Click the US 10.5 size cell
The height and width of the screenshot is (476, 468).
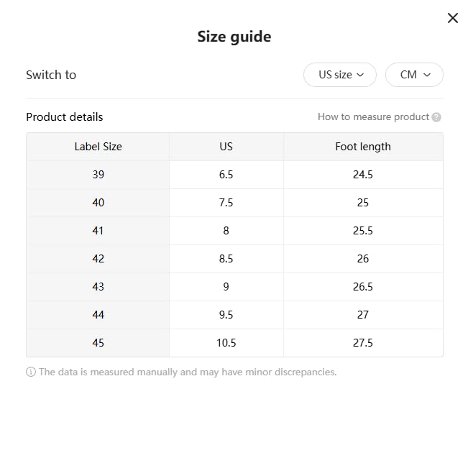tap(226, 343)
